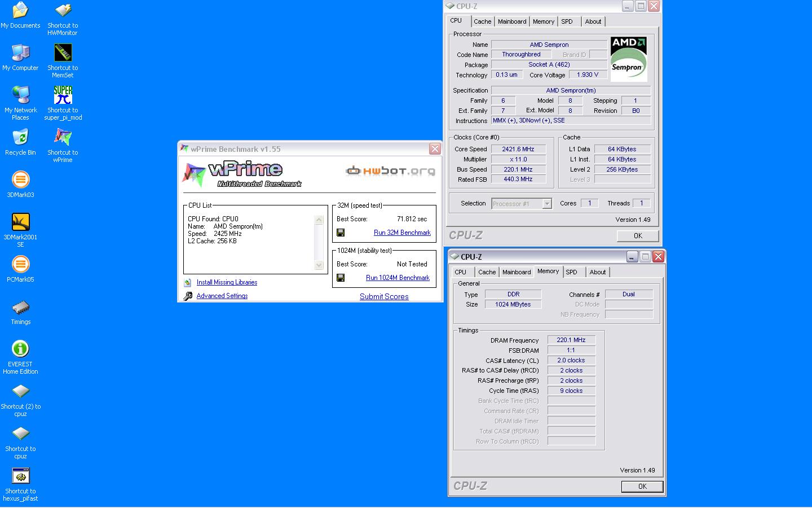Click Package value Socket A (462)

[x=549, y=65]
